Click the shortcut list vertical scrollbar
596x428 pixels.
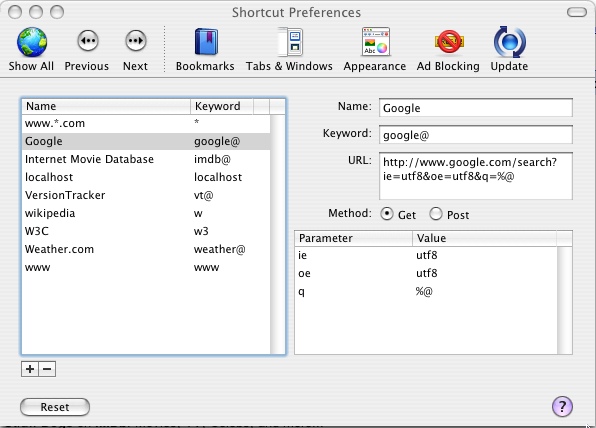[278, 235]
